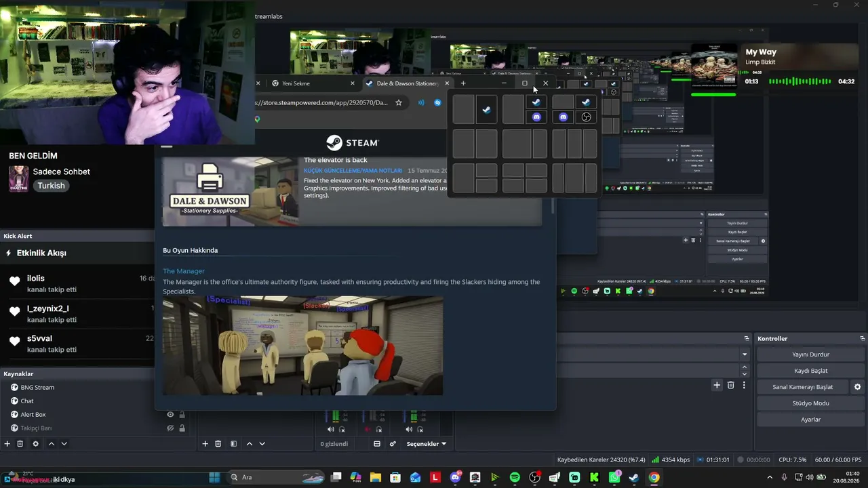Viewport: 868px width, 488px height.
Task: Open Steam from the taskbar
Action: [633, 477]
